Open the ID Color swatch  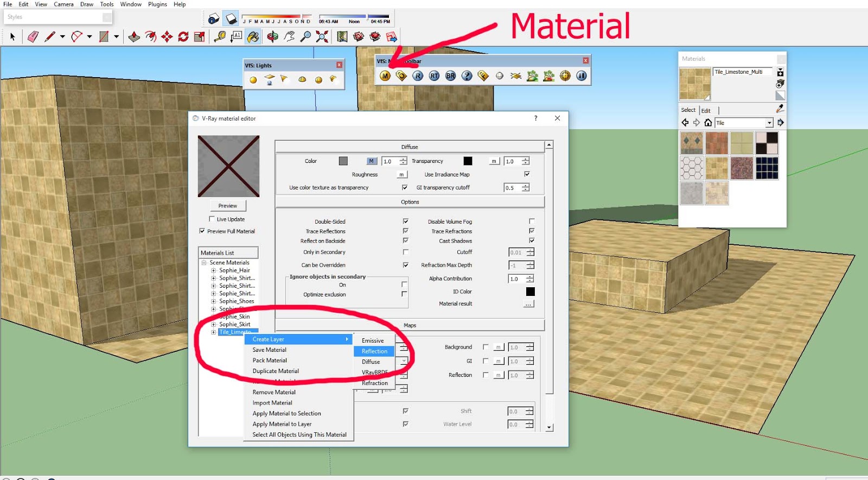tap(530, 292)
